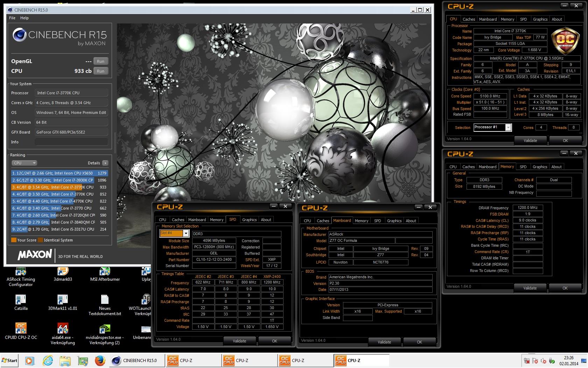588x368 pixels.
Task: Click the Gigabyte OC motherboard logo
Action: 565,40
